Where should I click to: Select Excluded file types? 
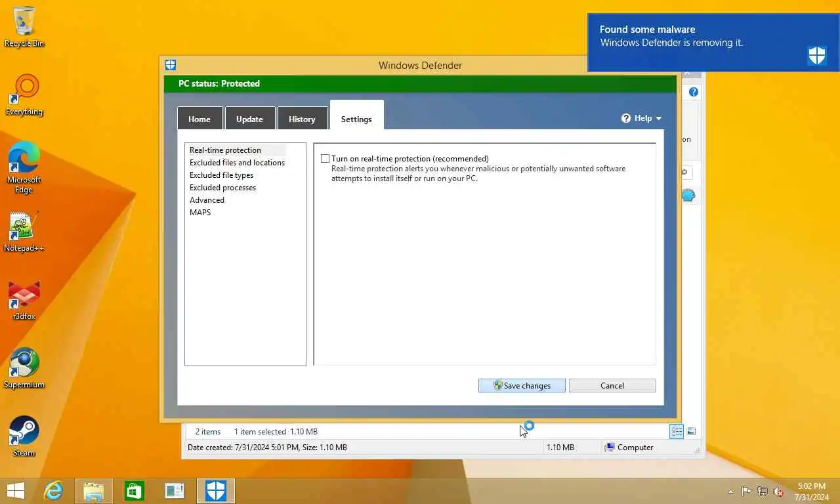pyautogui.click(x=221, y=175)
